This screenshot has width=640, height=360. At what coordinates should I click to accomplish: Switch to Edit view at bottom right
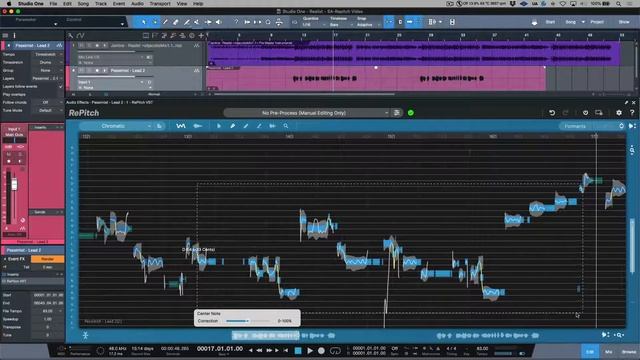click(x=590, y=351)
